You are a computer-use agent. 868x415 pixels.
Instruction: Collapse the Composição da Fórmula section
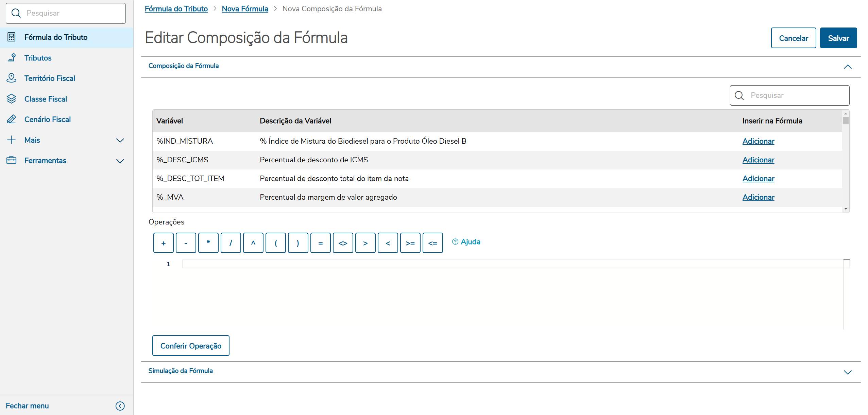pos(848,67)
